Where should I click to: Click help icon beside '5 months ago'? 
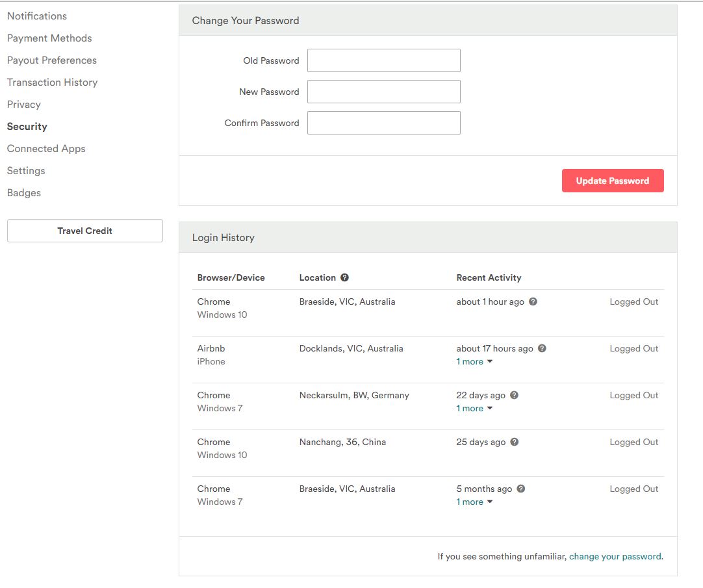pos(520,489)
